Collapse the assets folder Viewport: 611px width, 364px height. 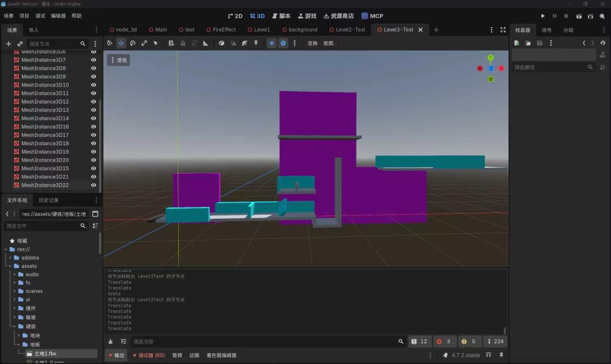[10, 266]
